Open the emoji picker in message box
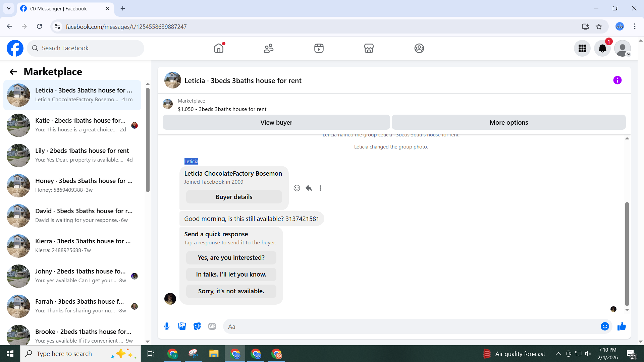 [604, 326]
